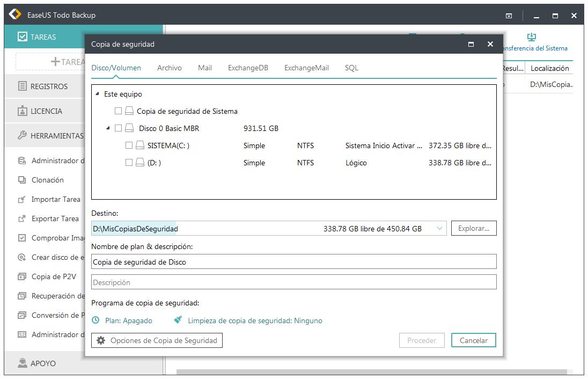Collapse the Disco 0 Basic MBR node

108,128
